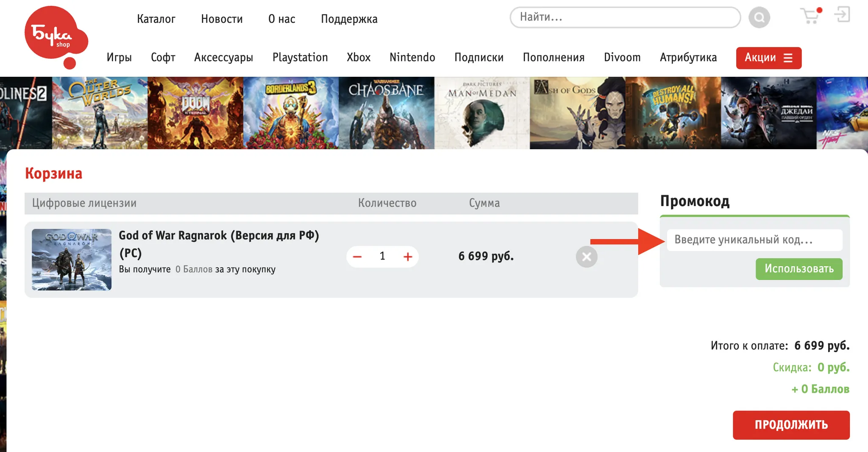
Task: Remove God of War Ragnarok from cart
Action: coord(587,257)
